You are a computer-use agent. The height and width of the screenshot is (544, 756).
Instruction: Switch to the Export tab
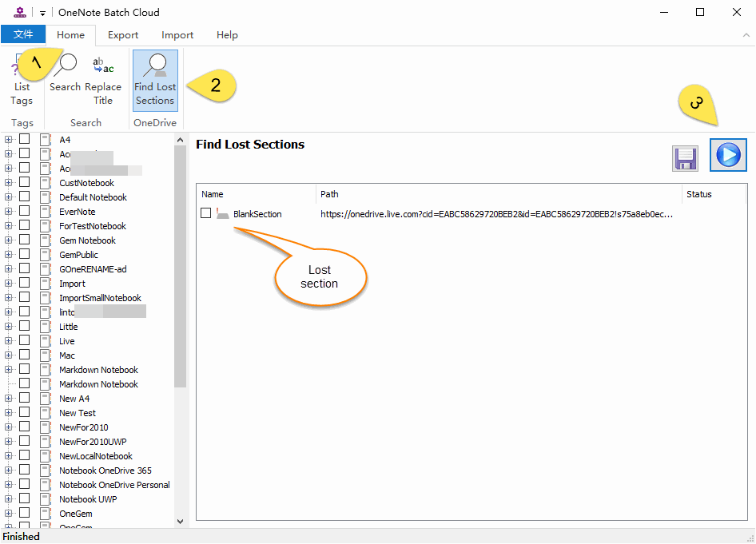click(x=123, y=35)
